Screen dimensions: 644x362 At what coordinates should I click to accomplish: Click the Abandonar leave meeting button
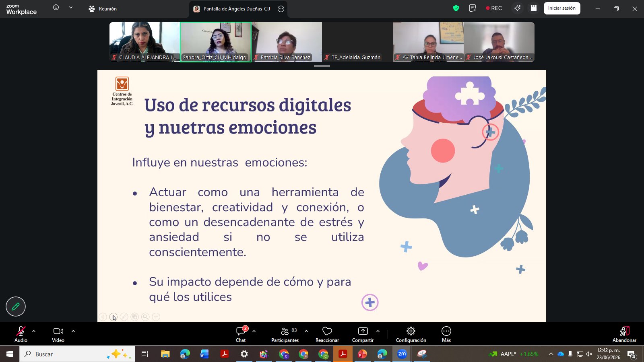(624, 335)
